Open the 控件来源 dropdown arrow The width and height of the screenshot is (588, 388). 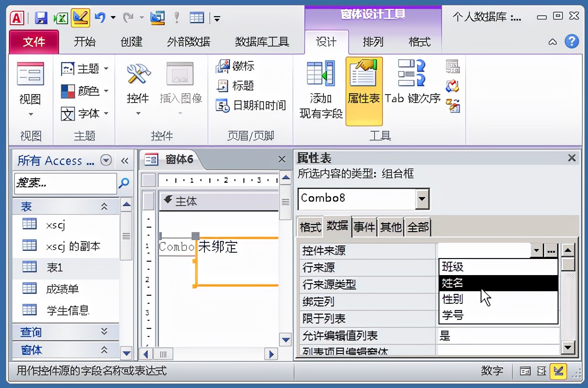536,250
